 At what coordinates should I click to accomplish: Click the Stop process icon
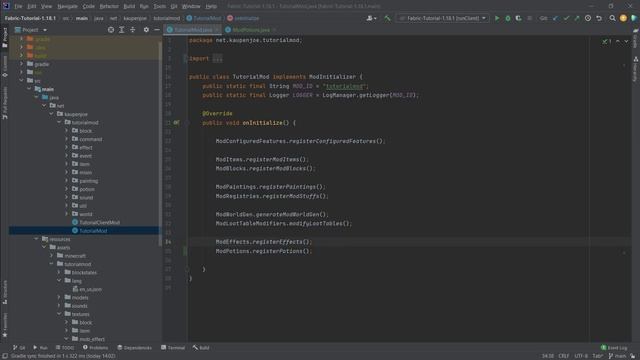pyautogui.click(x=530, y=18)
